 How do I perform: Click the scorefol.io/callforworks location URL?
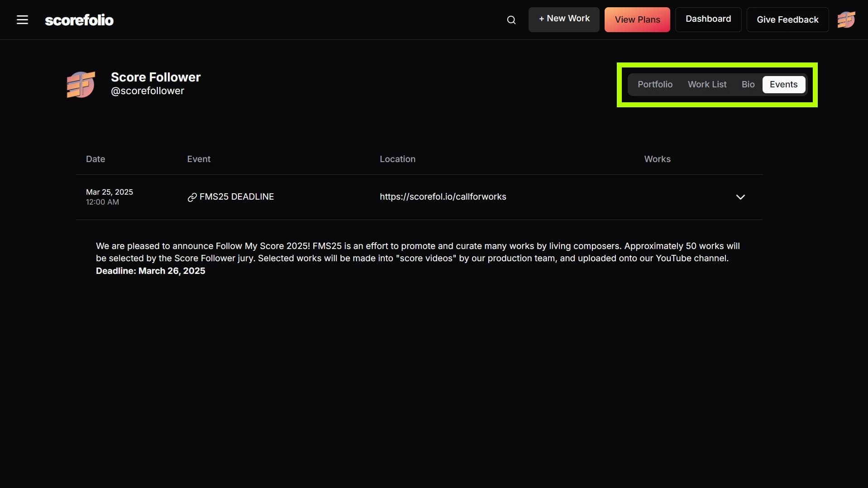pyautogui.click(x=443, y=197)
